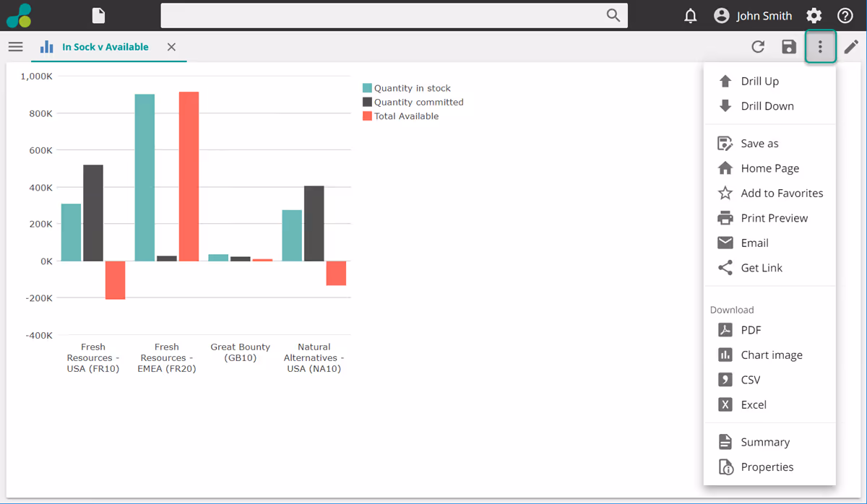Close the In Sock v Available tab

[x=171, y=47]
